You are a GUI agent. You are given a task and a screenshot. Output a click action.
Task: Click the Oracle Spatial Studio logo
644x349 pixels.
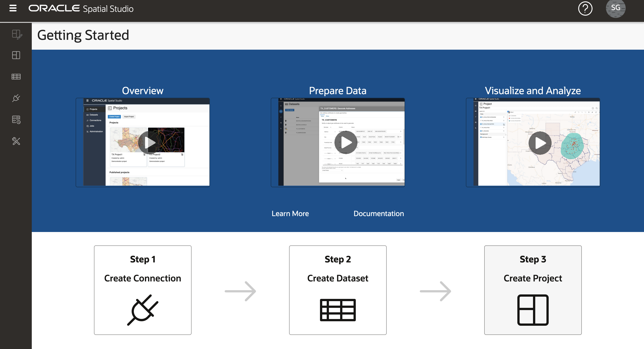81,9
